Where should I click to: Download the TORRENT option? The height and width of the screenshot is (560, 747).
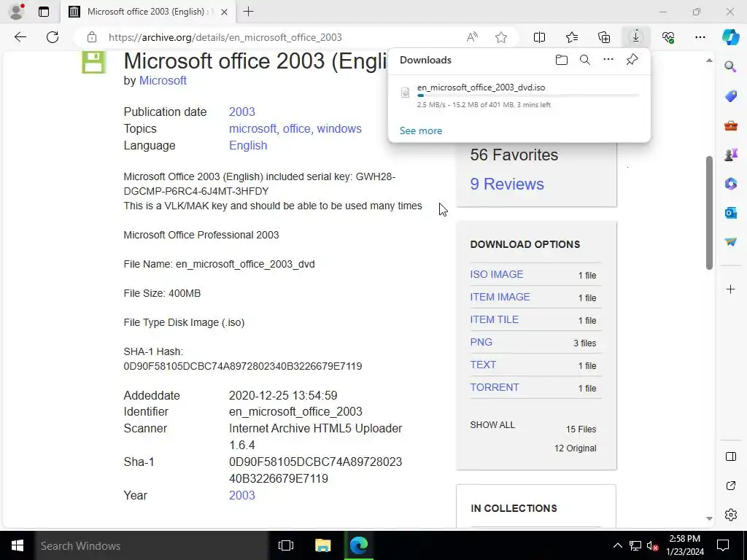(495, 387)
